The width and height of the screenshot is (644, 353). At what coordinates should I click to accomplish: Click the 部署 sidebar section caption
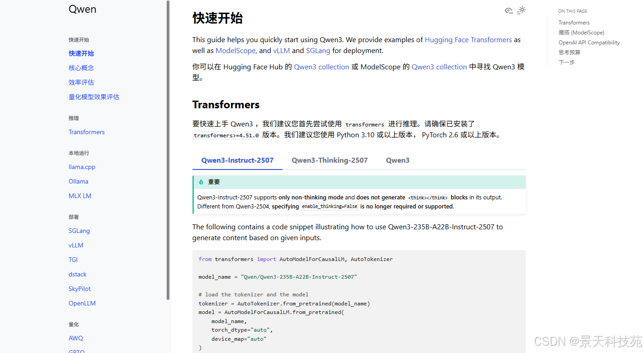(x=74, y=217)
